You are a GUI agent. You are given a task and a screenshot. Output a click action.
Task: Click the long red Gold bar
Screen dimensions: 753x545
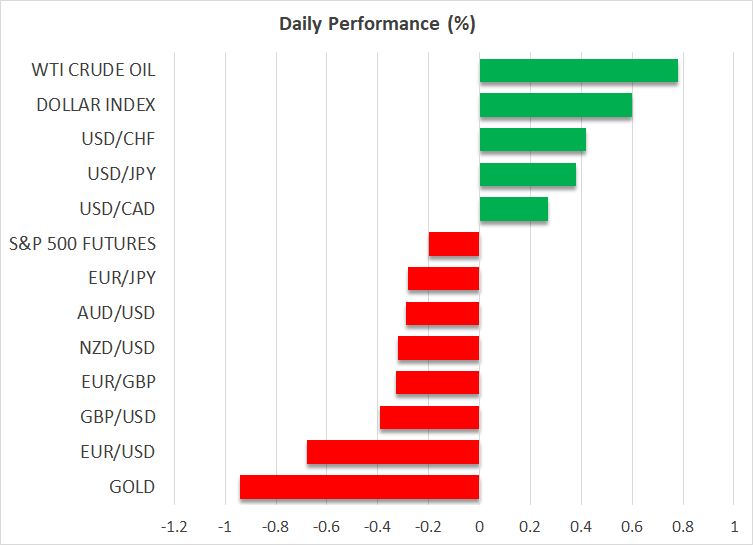[x=359, y=487]
